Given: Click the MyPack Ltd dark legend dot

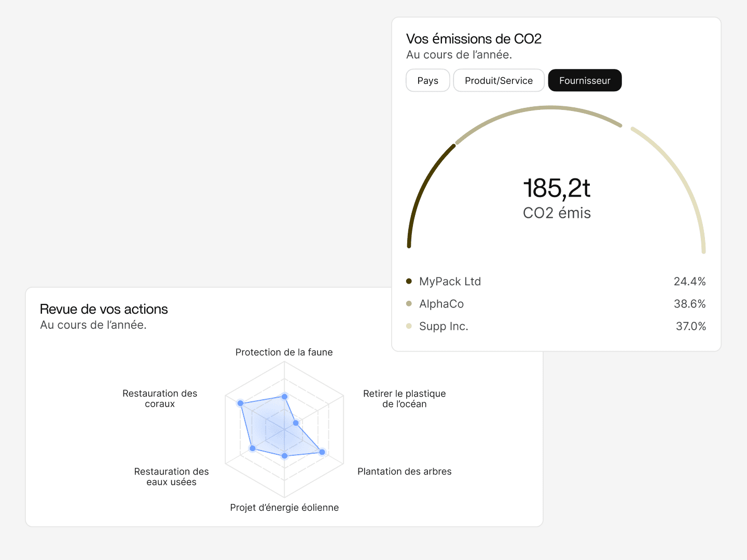Looking at the screenshot, I should coord(409,282).
